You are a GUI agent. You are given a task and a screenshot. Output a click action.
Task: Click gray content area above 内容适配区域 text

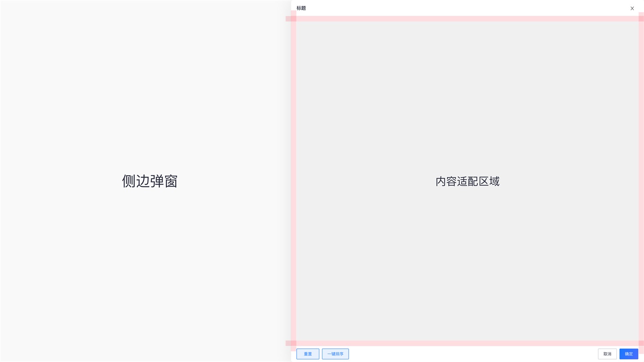tap(467, 99)
